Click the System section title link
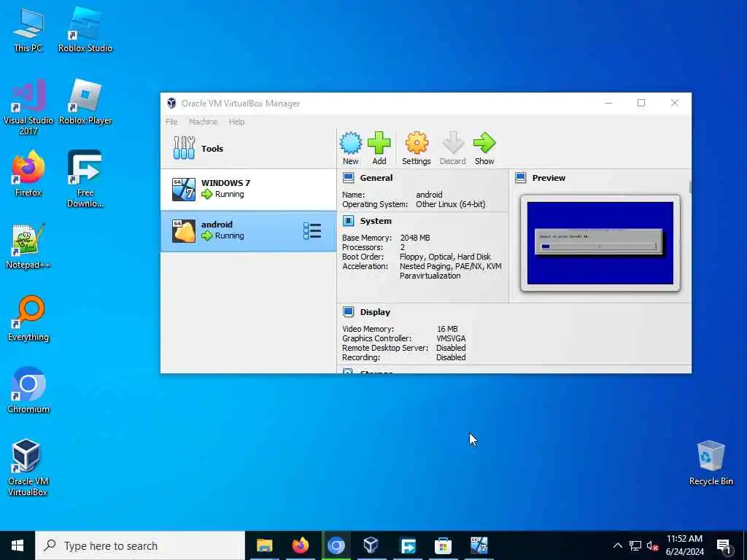This screenshot has width=747, height=560. click(376, 221)
